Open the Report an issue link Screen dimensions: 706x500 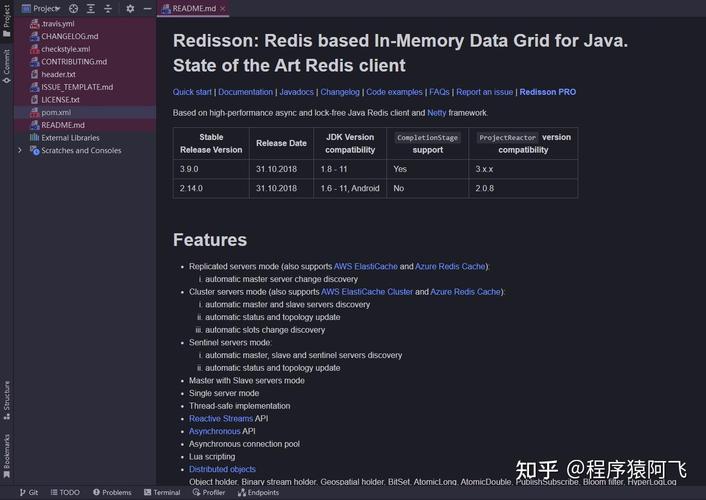tap(484, 92)
